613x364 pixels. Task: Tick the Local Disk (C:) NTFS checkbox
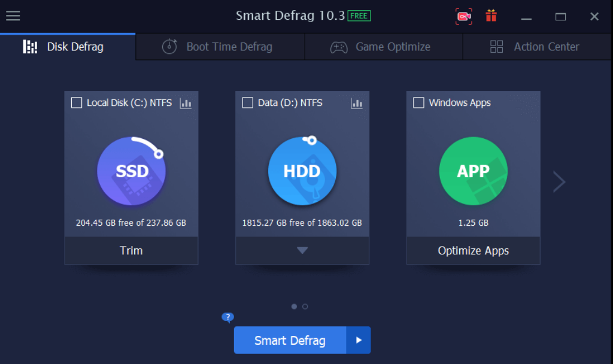77,103
